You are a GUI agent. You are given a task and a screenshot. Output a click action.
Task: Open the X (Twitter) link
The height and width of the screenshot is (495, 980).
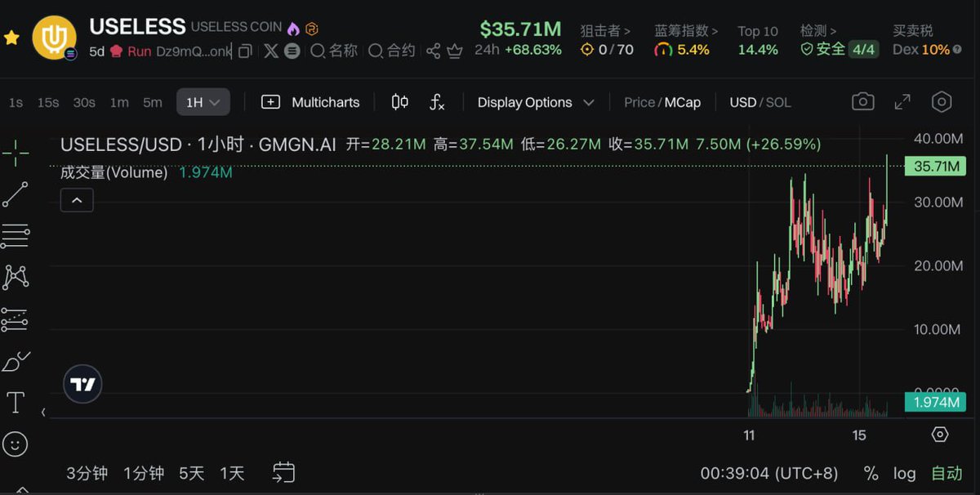click(271, 51)
